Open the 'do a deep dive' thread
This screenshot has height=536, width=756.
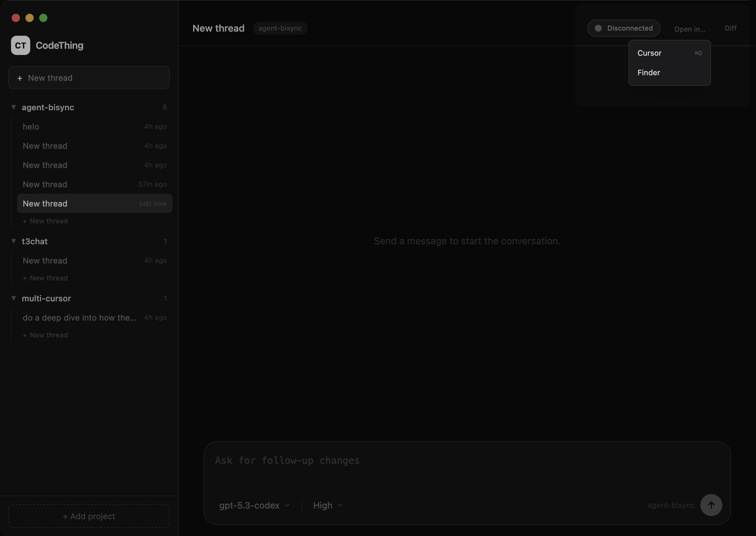point(95,317)
